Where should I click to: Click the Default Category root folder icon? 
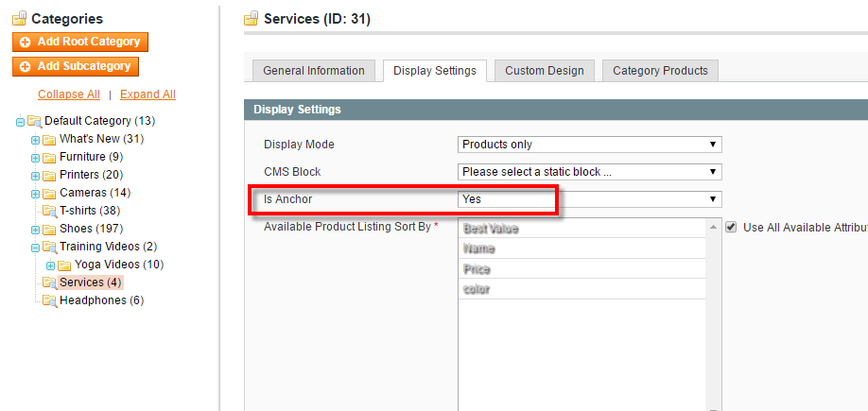click(35, 121)
